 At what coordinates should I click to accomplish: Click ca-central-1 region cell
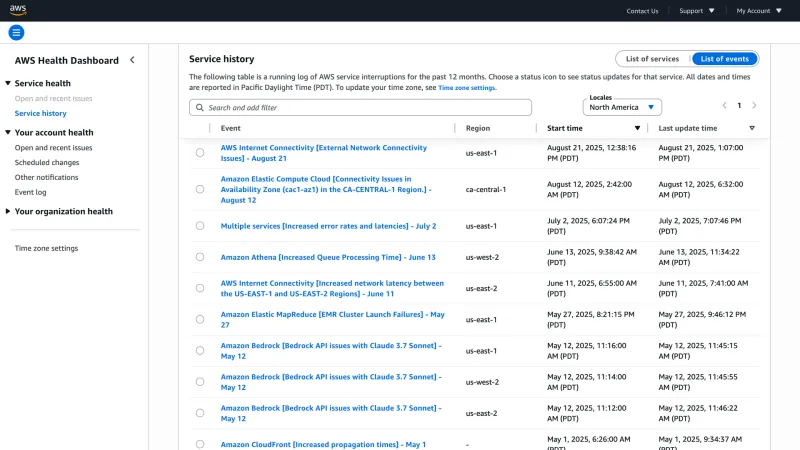(x=486, y=189)
